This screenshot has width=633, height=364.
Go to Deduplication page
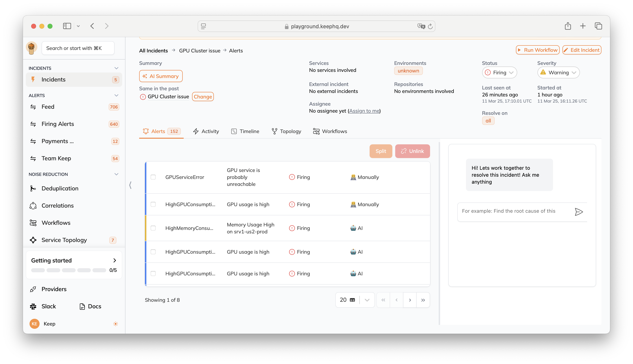pyautogui.click(x=74, y=189)
